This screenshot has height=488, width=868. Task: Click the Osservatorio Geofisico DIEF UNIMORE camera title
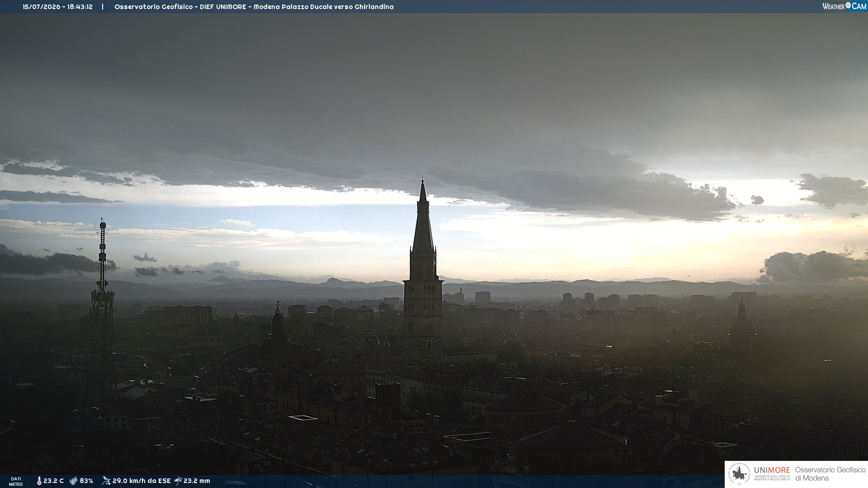pyautogui.click(x=254, y=7)
